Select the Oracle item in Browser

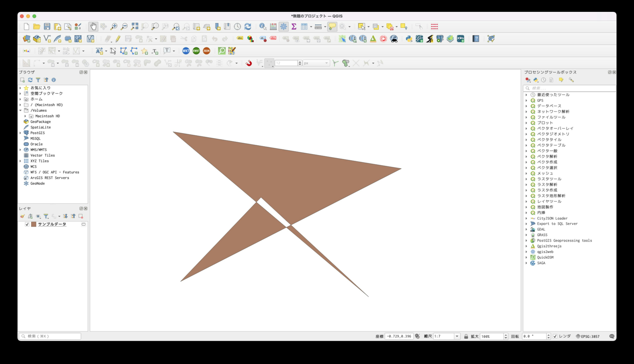(36, 144)
